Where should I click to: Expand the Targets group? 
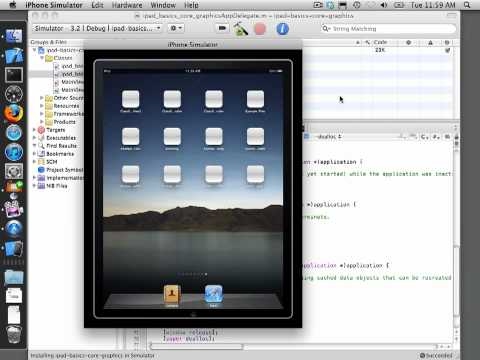(x=34, y=130)
